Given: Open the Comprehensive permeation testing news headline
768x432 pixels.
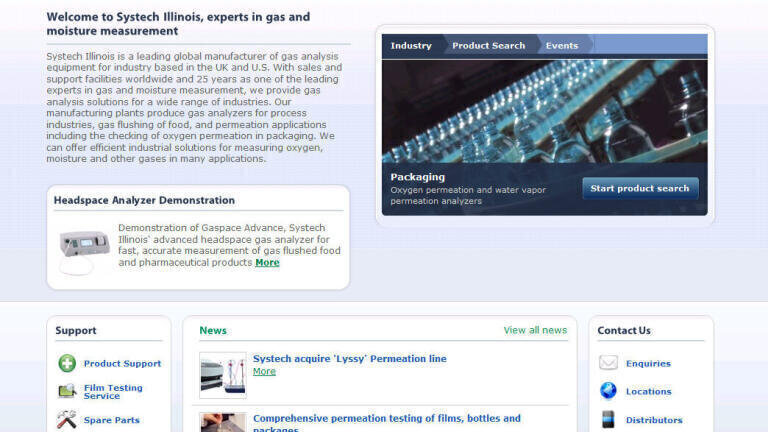Looking at the screenshot, I should click(386, 423).
